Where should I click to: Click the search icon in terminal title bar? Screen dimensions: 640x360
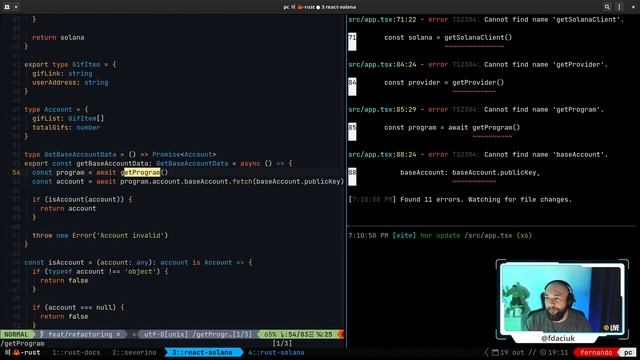click(607, 7)
